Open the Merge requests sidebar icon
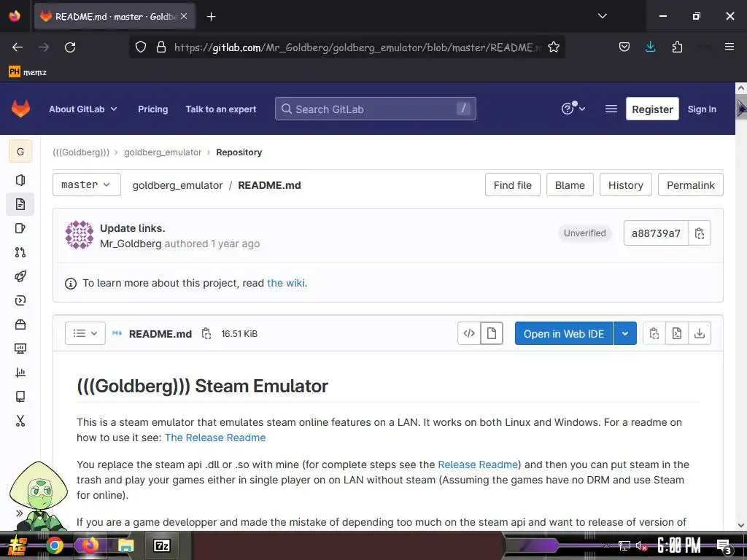 [20, 252]
